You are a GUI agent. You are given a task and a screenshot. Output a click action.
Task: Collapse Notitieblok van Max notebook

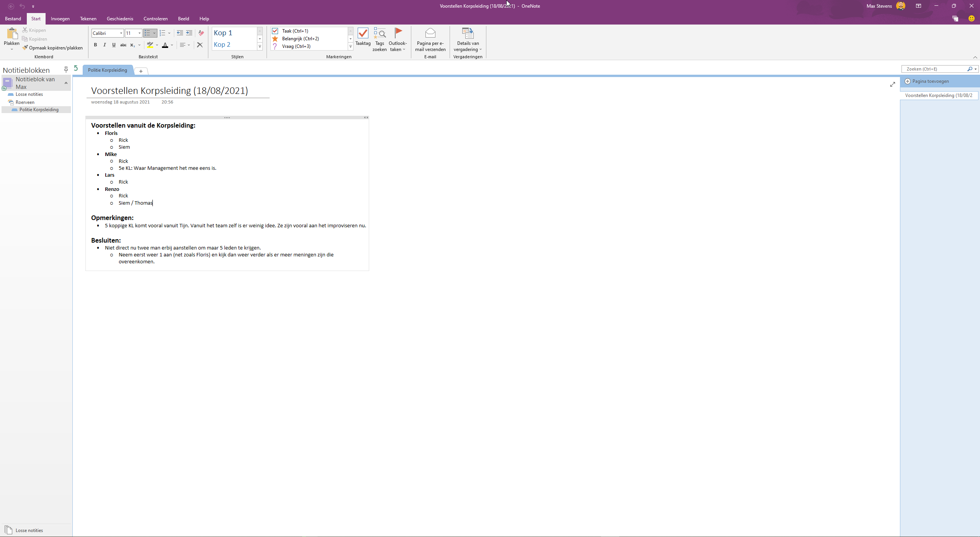pyautogui.click(x=66, y=83)
